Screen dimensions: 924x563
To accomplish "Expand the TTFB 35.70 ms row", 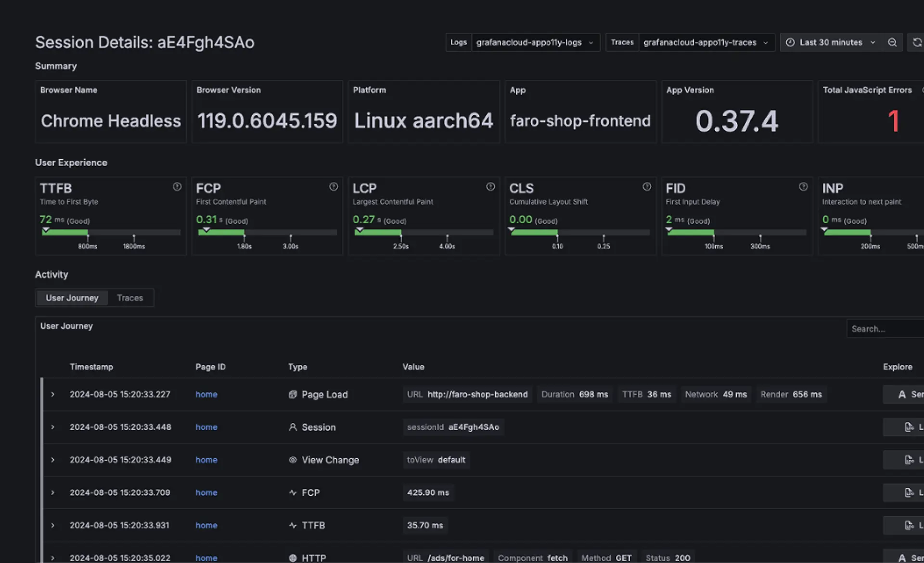I will tap(53, 525).
